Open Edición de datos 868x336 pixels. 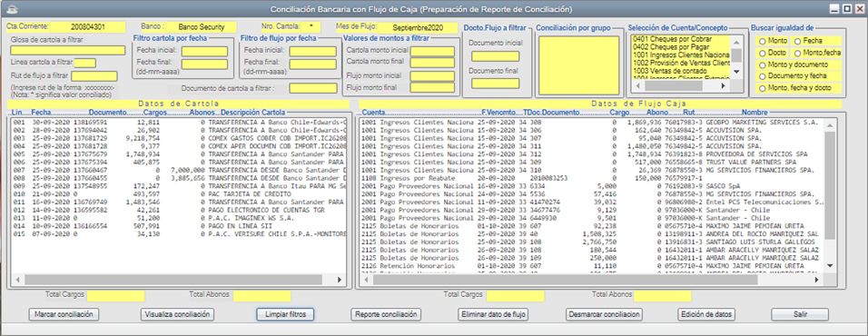coord(706,314)
